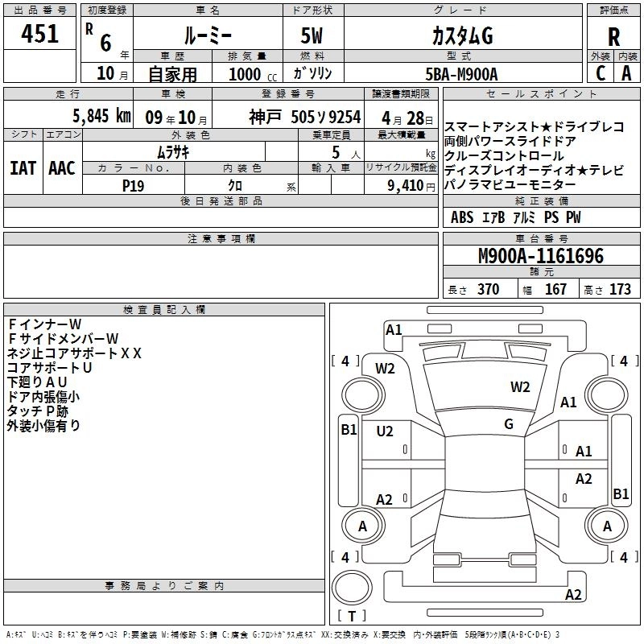This screenshot has height=644, width=644.
Task: Click the registration number 神戸 505 cell
Action: coord(288,117)
